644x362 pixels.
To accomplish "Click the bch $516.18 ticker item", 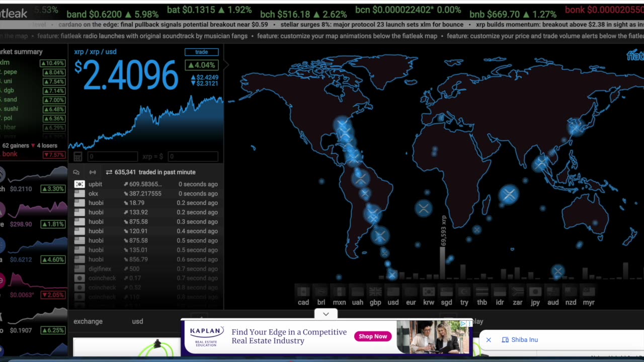I will point(303,14).
